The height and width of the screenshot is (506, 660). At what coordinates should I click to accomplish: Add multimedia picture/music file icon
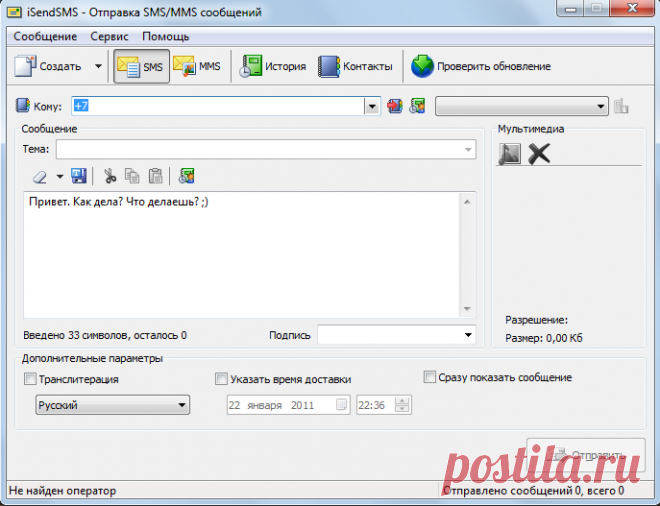click(x=510, y=153)
